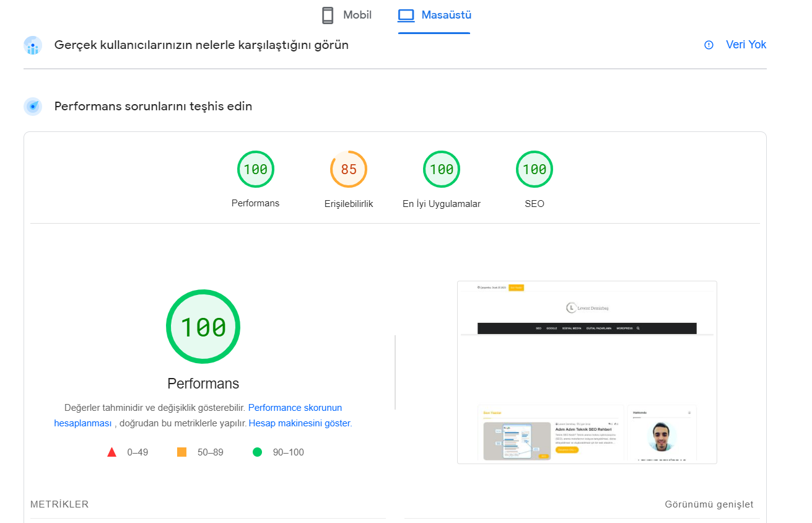Click the desktop monitor icon
The width and height of the screenshot is (812, 523).
tap(406, 15)
